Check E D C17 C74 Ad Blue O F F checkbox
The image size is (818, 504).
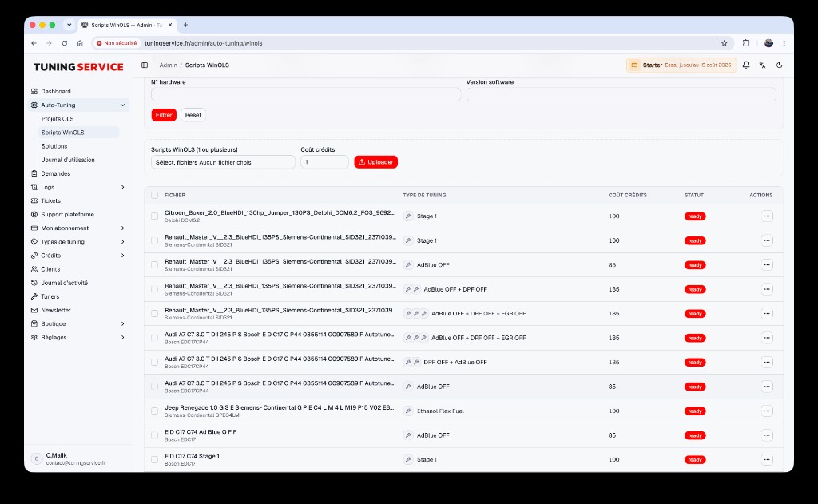[x=154, y=435]
